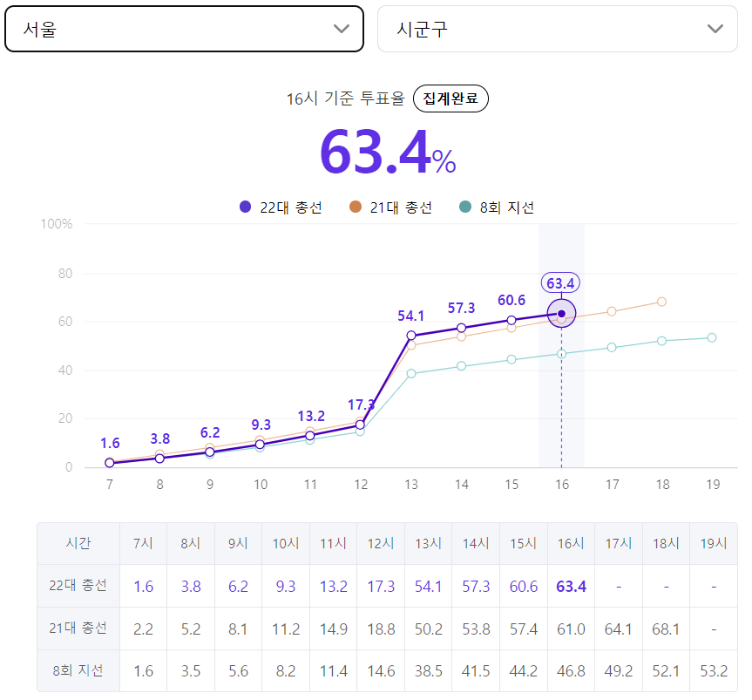Click the 집계완료 status badge
The width and height of the screenshot is (752, 700).
(451, 99)
